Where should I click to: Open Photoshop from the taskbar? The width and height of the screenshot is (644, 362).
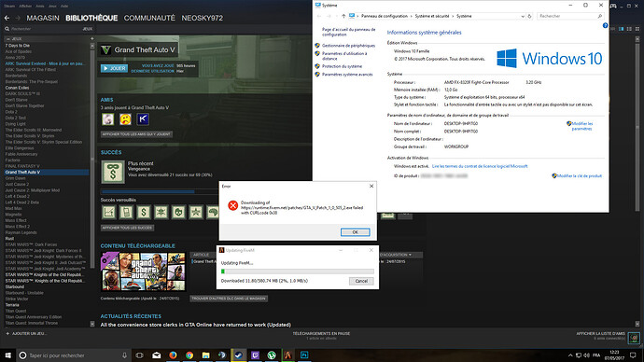[x=304, y=355]
